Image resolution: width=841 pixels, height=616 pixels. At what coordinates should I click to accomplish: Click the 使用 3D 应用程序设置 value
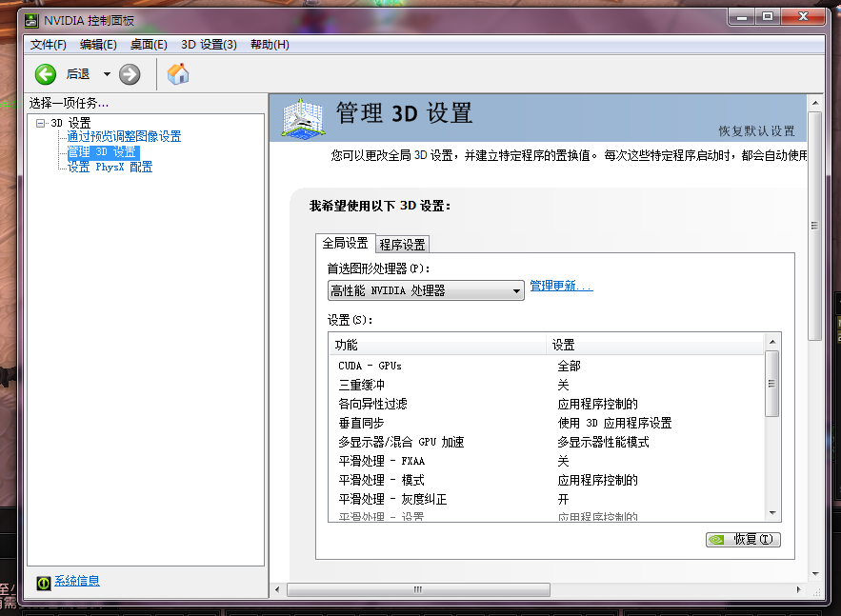pos(614,423)
